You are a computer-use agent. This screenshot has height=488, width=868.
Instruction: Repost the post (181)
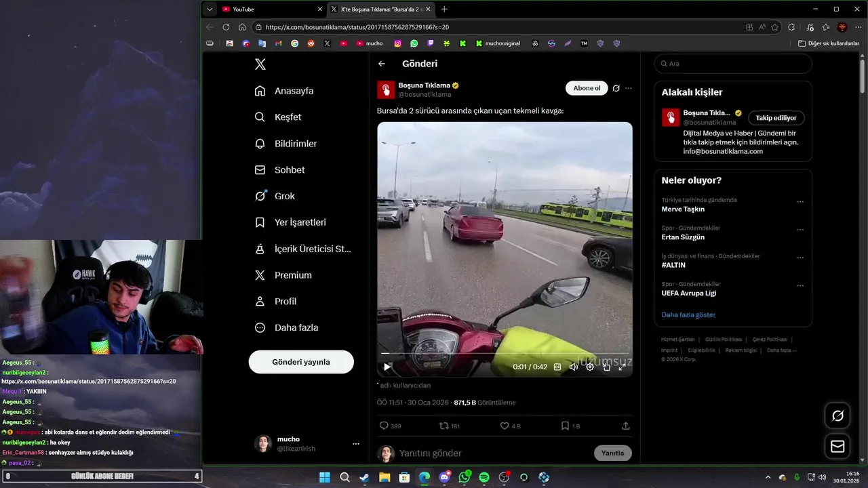click(450, 426)
